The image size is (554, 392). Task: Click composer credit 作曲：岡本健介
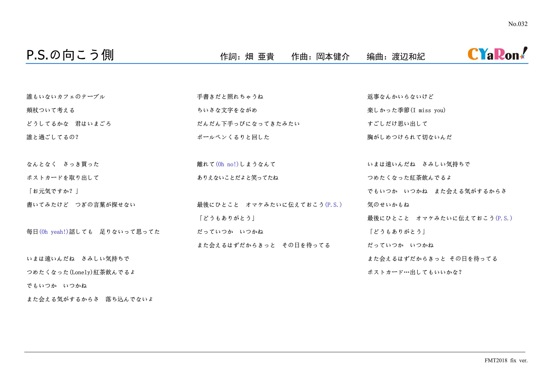320,57
